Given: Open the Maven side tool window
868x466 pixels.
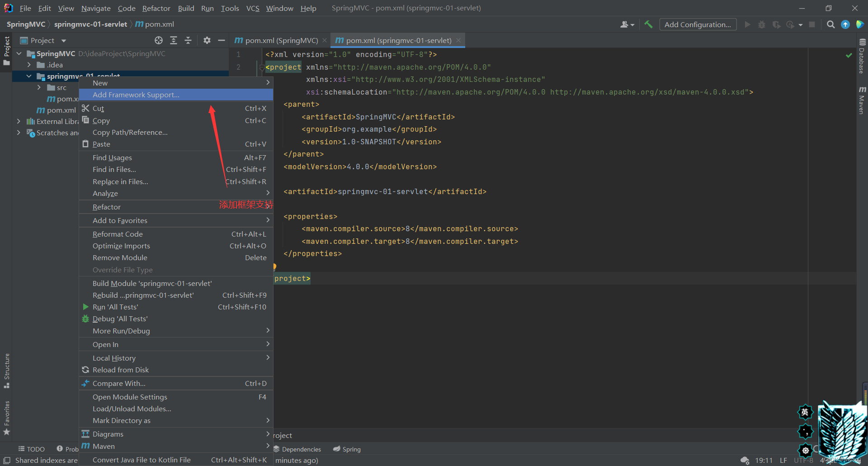Looking at the screenshot, I should [x=862, y=100].
